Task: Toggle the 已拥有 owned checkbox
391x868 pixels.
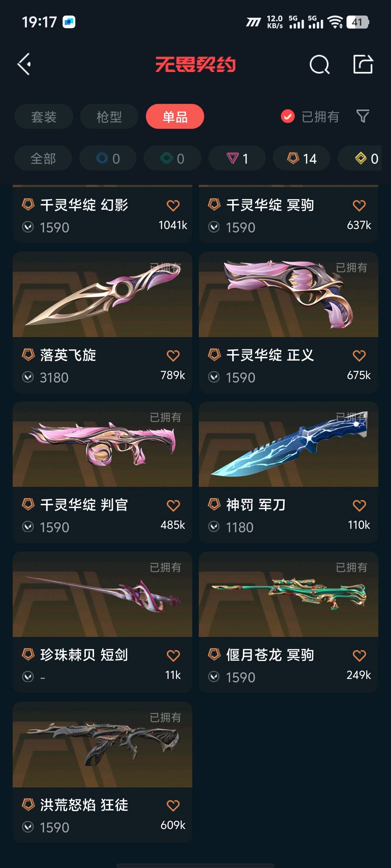Action: (288, 116)
